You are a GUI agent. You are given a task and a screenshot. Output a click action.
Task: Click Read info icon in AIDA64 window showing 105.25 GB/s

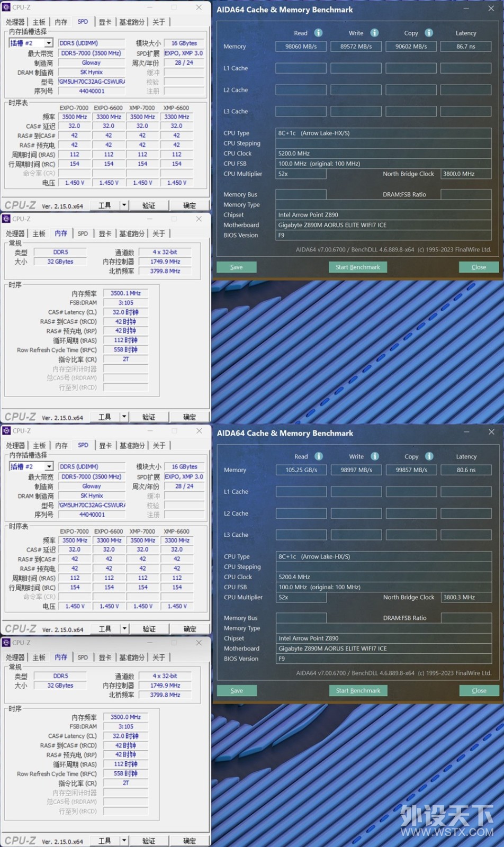click(319, 456)
